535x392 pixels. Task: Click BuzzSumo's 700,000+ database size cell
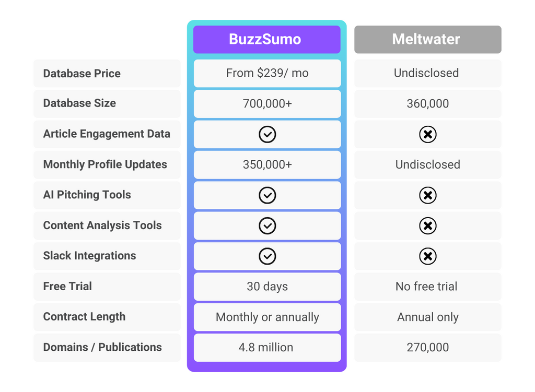coord(267,103)
